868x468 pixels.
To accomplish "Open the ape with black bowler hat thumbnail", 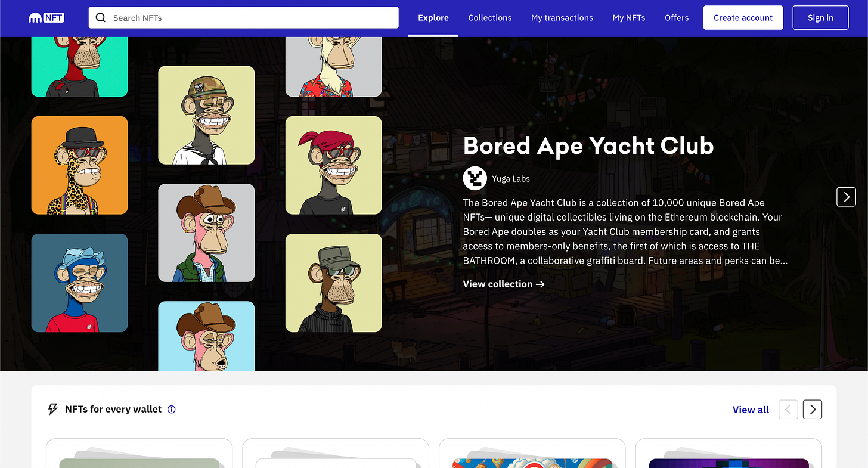I will coord(79,165).
